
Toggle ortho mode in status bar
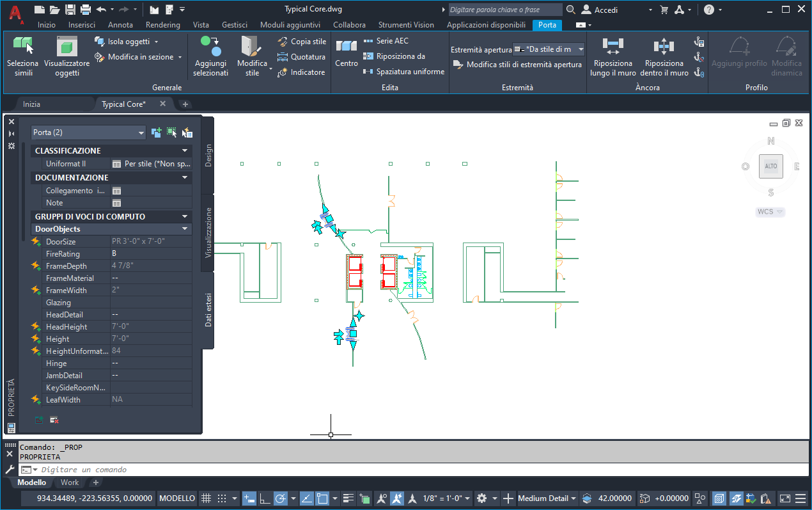coord(265,498)
